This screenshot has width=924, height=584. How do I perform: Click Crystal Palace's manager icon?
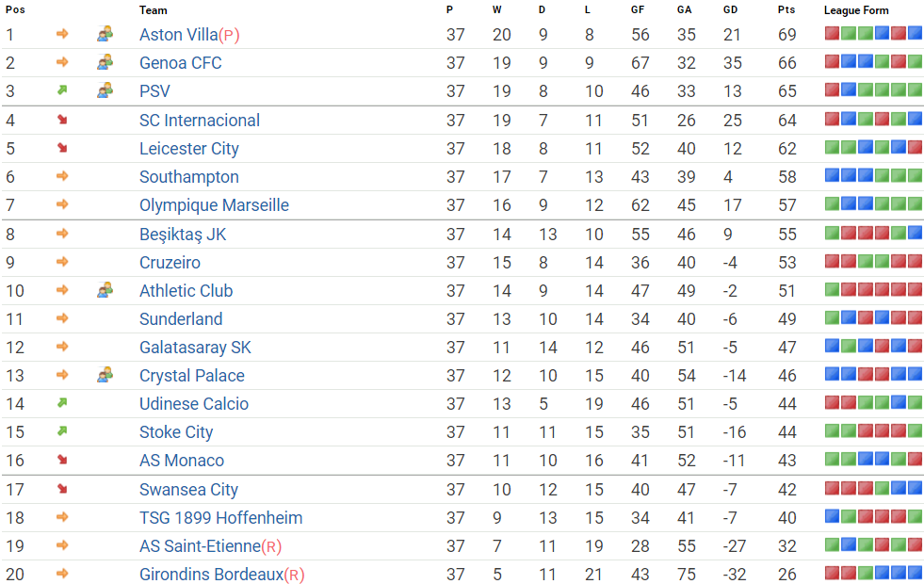coord(105,375)
